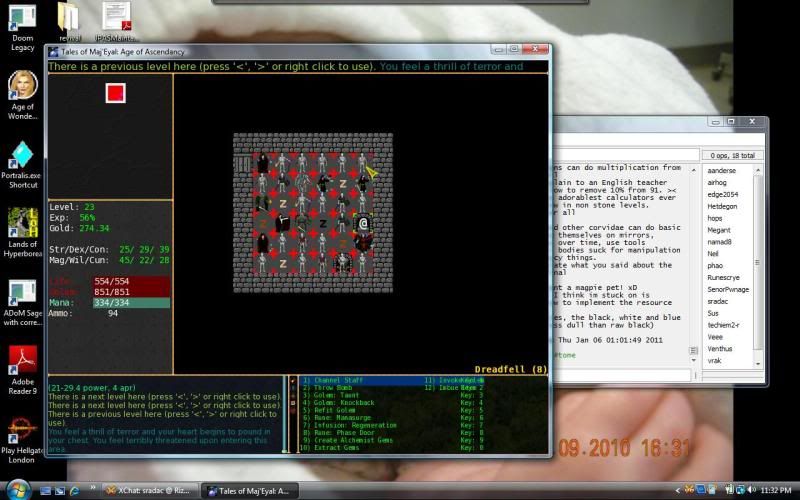Image resolution: width=800 pixels, height=500 pixels.
Task: Click Tales of Maj'Eyal window title icon
Action: 54,52
